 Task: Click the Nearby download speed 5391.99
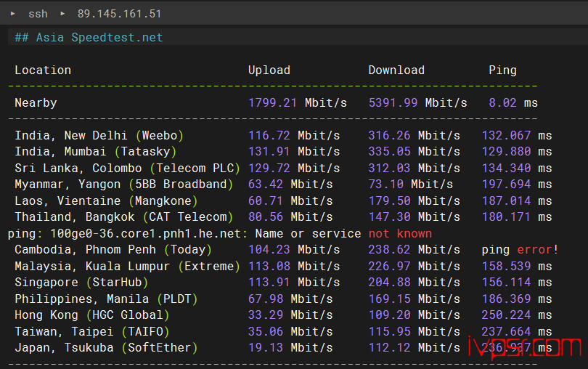click(393, 103)
